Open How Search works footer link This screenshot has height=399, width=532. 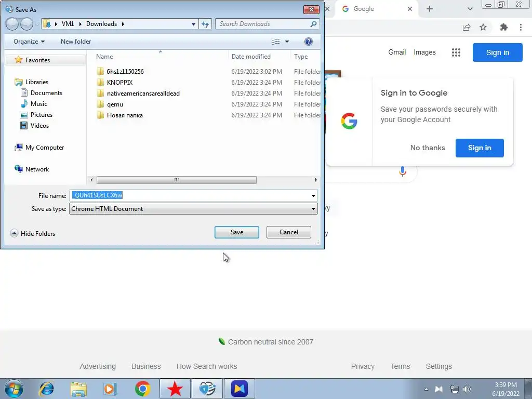(207, 366)
